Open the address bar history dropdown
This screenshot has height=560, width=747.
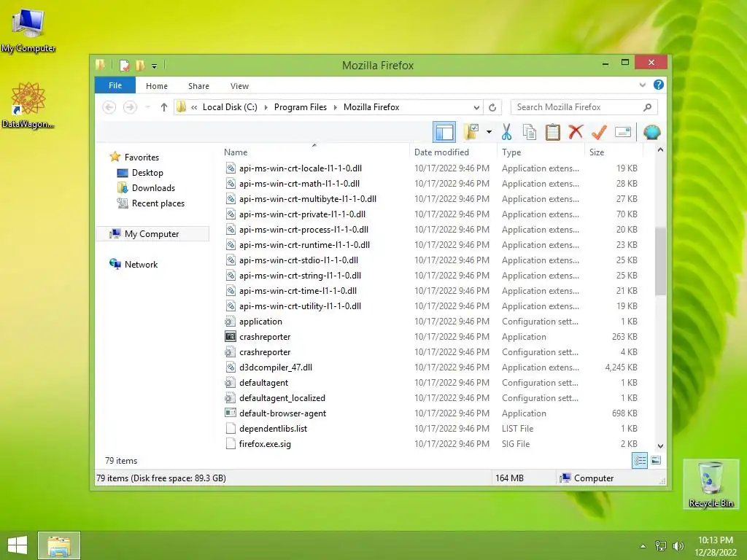pyautogui.click(x=476, y=108)
